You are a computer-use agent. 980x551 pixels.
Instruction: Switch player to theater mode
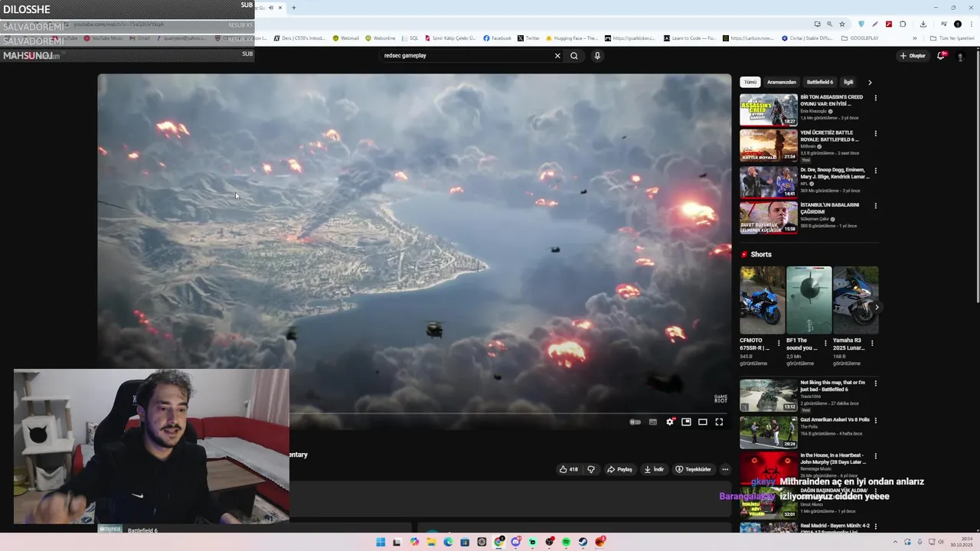(x=702, y=422)
